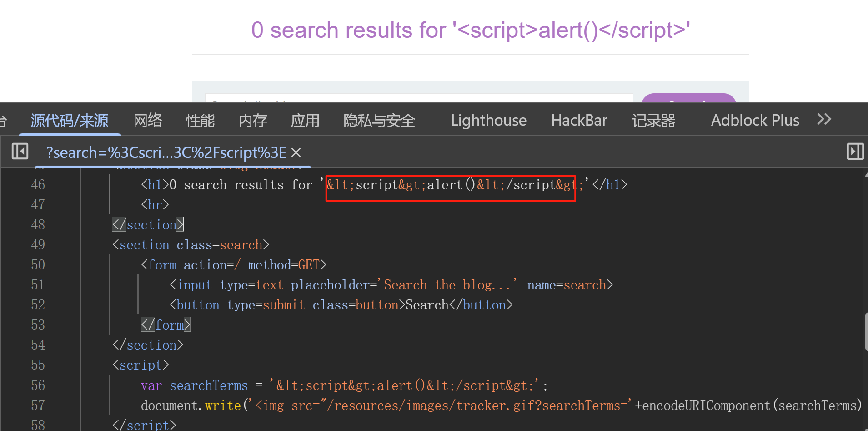Click line number 48 in gutter
Screen dimensions: 868x431
point(38,225)
